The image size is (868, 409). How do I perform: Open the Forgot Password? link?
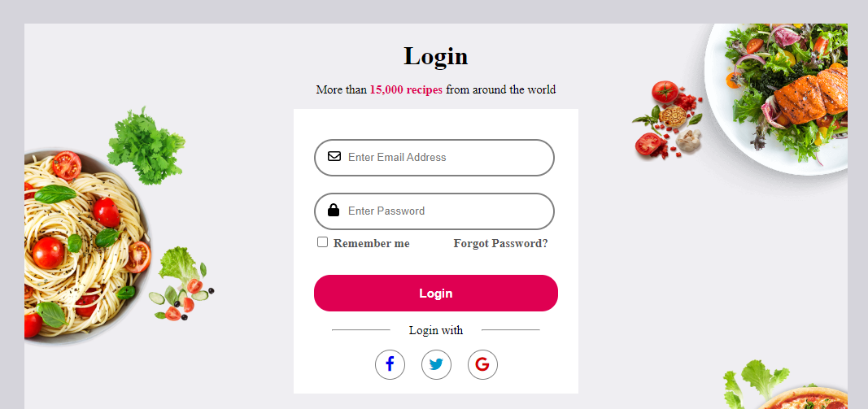point(500,243)
